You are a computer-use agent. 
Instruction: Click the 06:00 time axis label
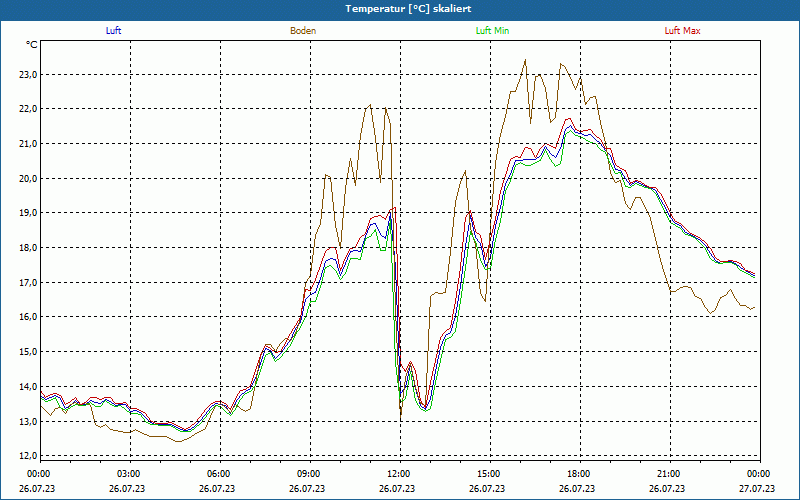click(218, 474)
